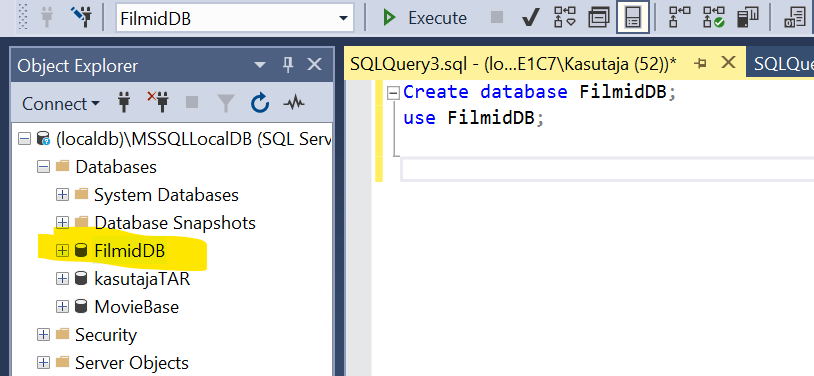Collapse the Databases folder

point(44,167)
